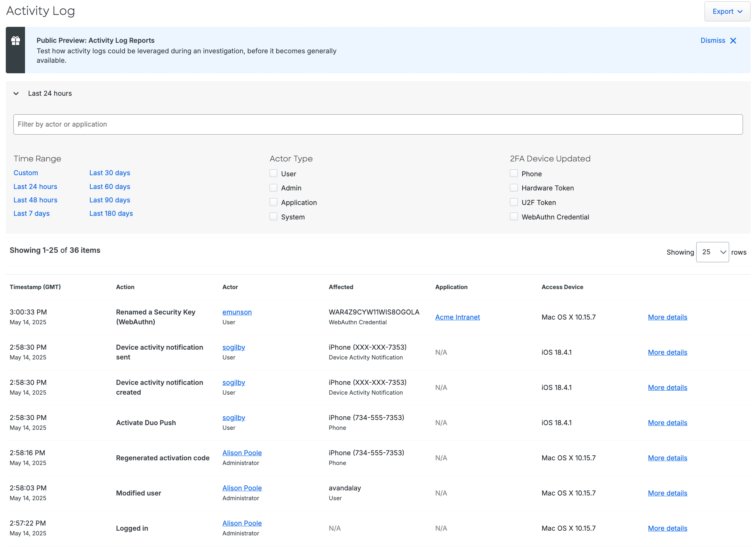This screenshot has width=756, height=547.
Task: Click the filter by actor or application field
Action: pos(378,124)
